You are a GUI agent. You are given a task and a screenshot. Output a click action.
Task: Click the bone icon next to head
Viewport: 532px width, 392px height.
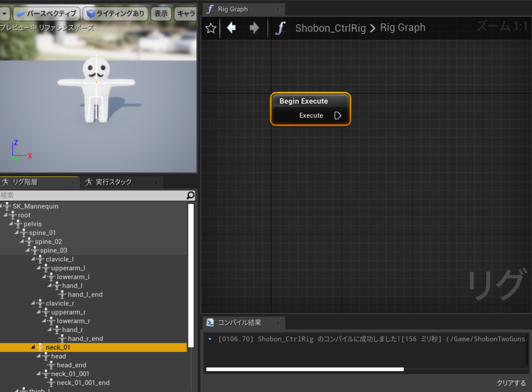[x=46, y=356]
